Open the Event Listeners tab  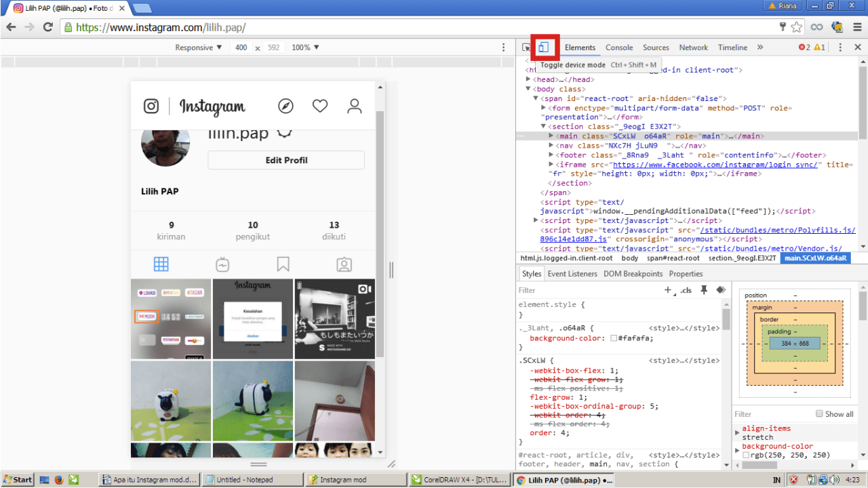[572, 274]
